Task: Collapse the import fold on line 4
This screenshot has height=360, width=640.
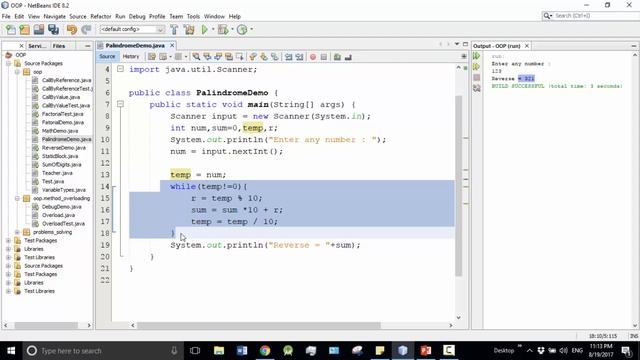Action: pos(120,69)
